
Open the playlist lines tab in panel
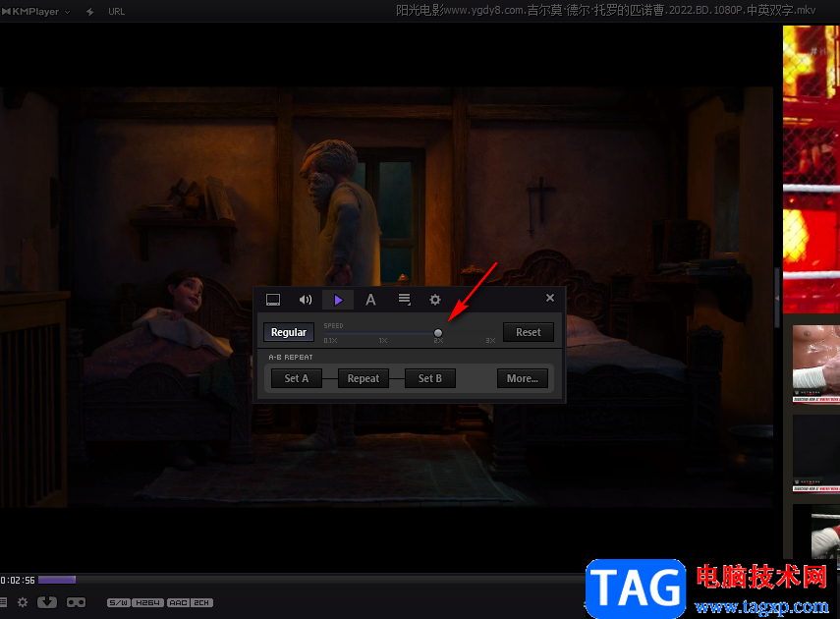[405, 300]
